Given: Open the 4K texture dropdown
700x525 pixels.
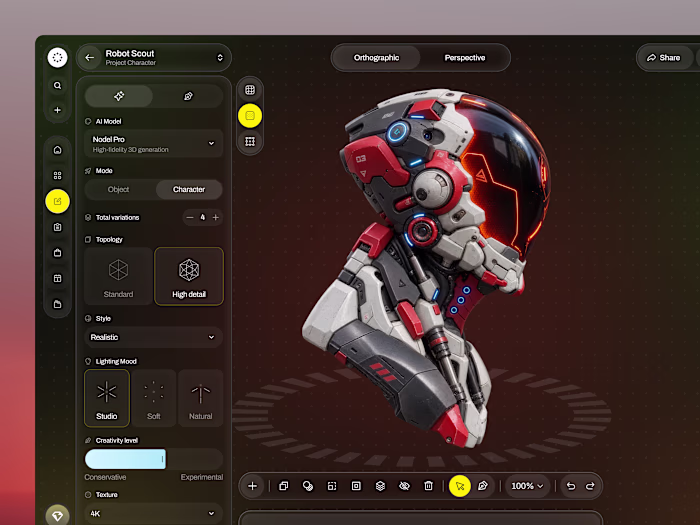Looking at the screenshot, I should coord(154,513).
